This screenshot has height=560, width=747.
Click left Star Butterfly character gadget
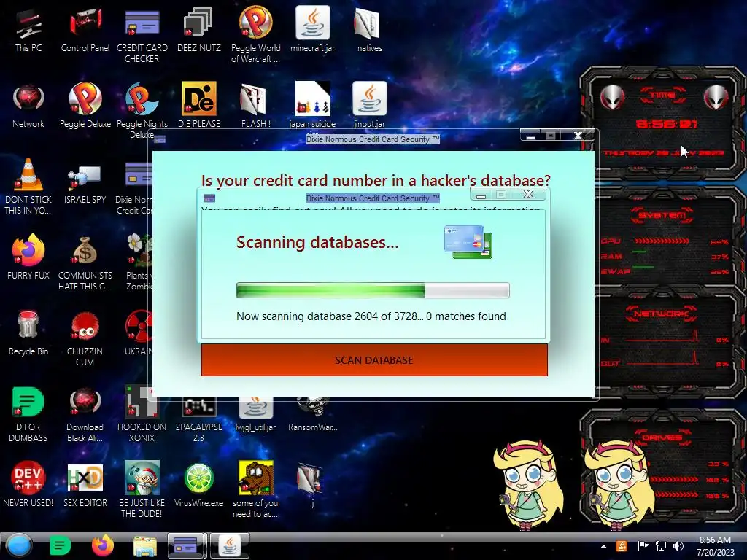[528, 484]
